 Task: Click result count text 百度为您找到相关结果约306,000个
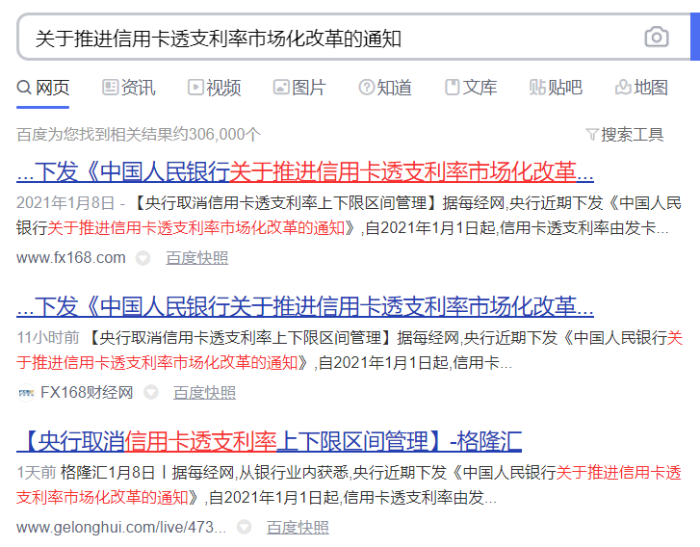138,134
